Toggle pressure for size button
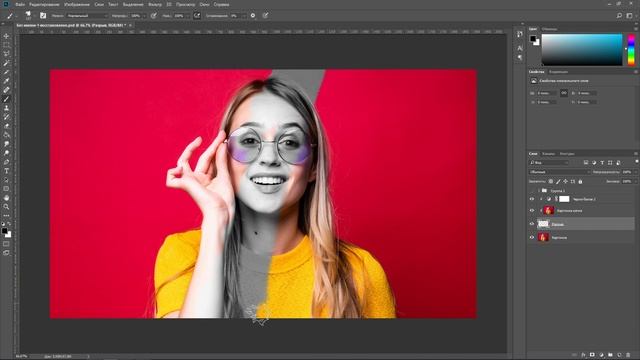The width and height of the screenshot is (640, 360). (x=265, y=16)
